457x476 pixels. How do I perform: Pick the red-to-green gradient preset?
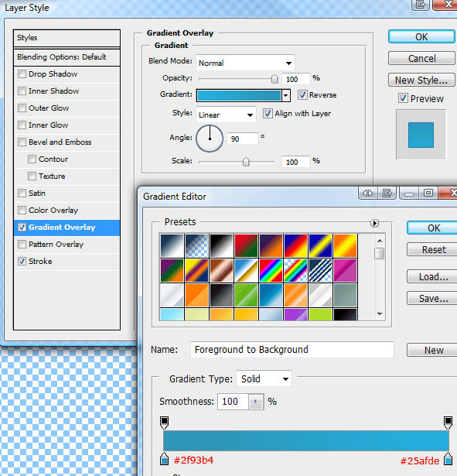click(x=246, y=245)
